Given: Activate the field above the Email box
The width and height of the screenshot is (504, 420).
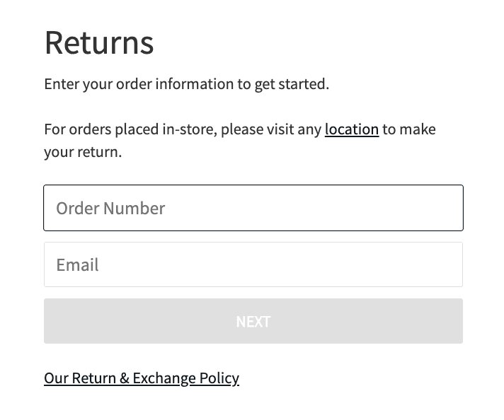Looking at the screenshot, I should pyautogui.click(x=253, y=208).
